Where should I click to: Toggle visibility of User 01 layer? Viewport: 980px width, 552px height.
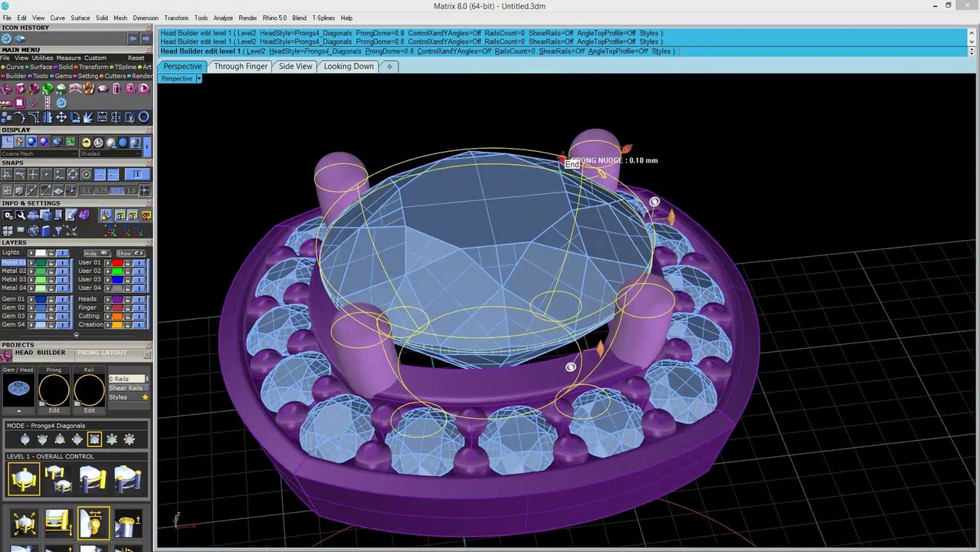click(x=139, y=262)
